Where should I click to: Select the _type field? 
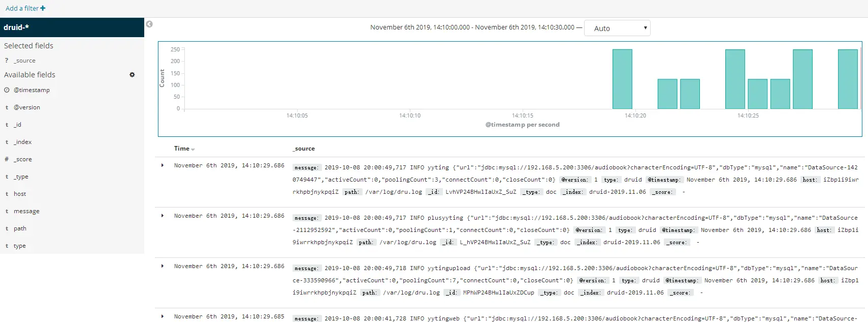21,177
